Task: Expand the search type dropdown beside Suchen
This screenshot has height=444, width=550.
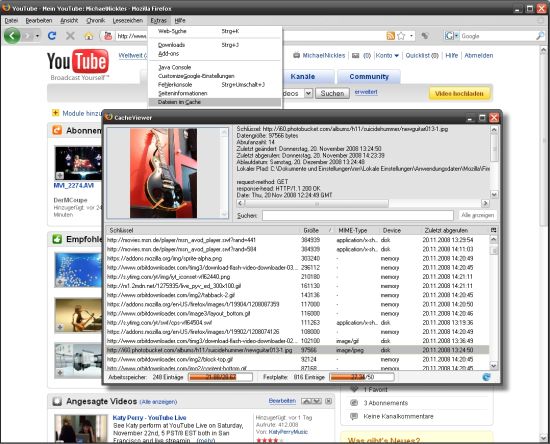Action: pyautogui.click(x=308, y=93)
